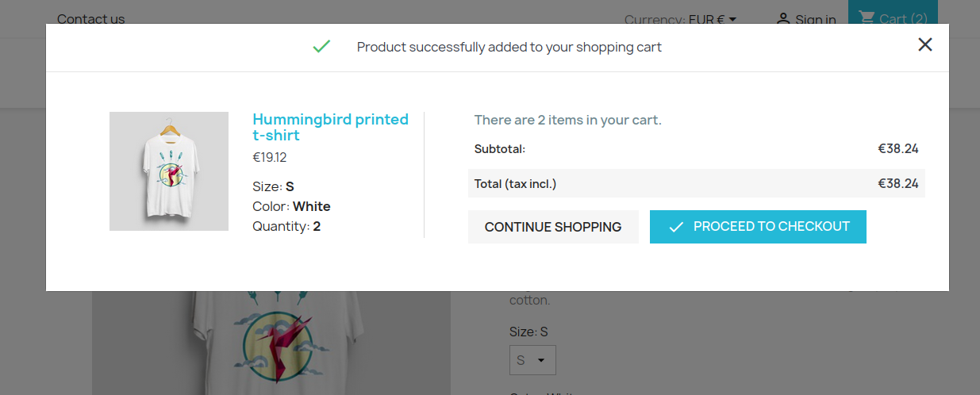Open Hummingbird printed t-shirt product title

330,127
